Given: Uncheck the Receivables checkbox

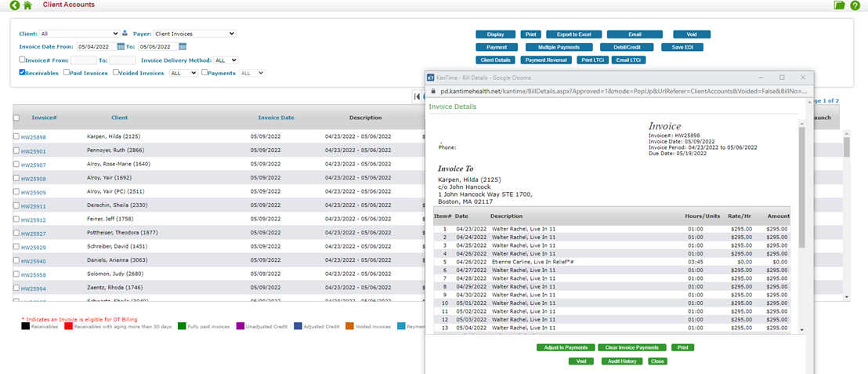Looking at the screenshot, I should [x=23, y=73].
